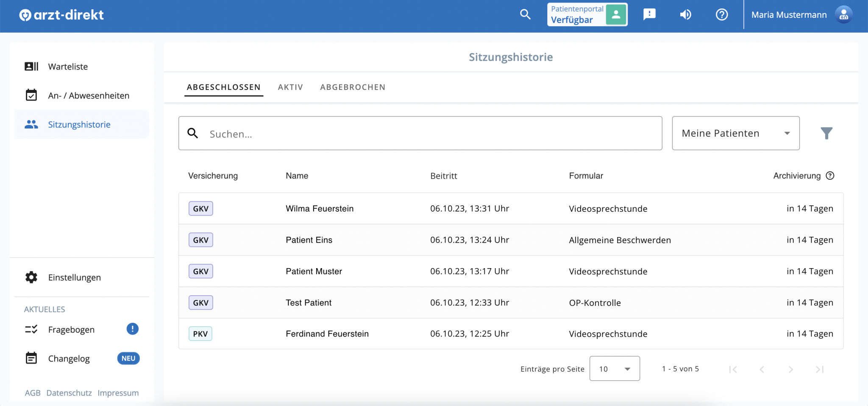The image size is (868, 406).
Task: Switch to the AKTIV tab
Action: coord(290,87)
